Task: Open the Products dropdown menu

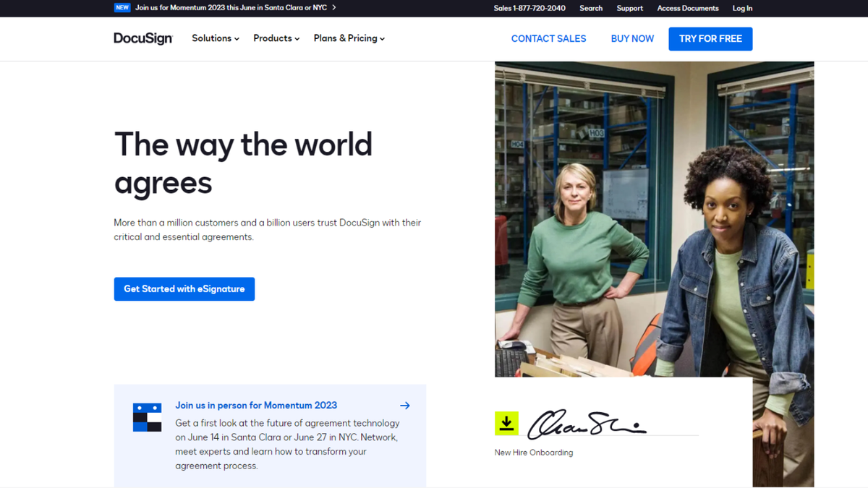Action: [x=275, y=38]
